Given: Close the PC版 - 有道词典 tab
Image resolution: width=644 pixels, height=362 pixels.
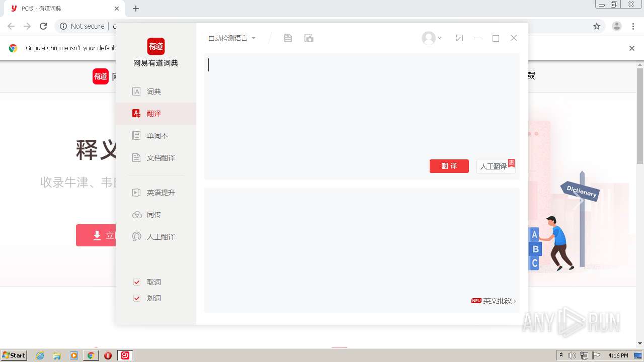Looking at the screenshot, I should (117, 9).
